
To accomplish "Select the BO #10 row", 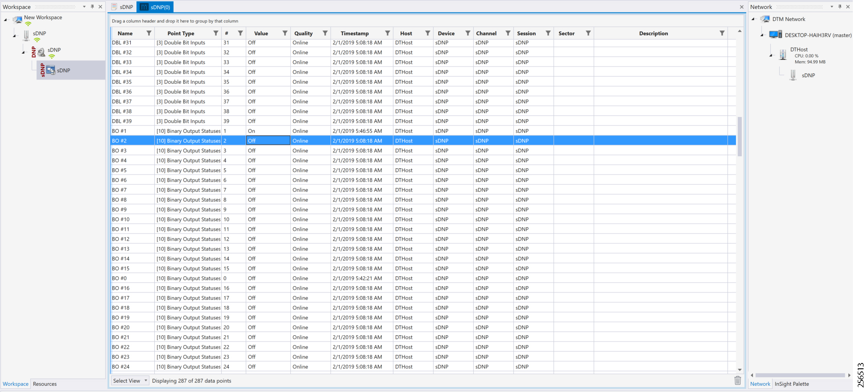I will (x=423, y=219).
